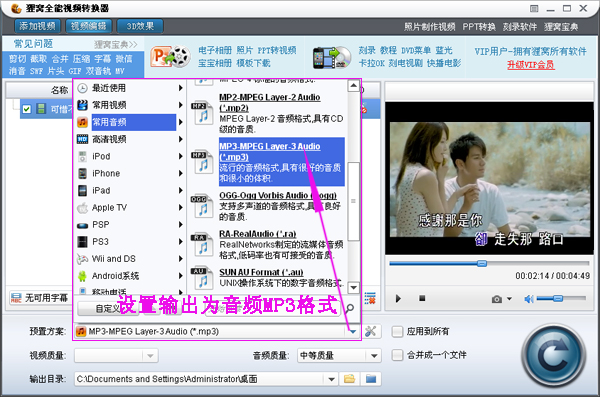Click the Android系统 robot icon
The width and height of the screenshot is (600, 397).
coord(82,276)
